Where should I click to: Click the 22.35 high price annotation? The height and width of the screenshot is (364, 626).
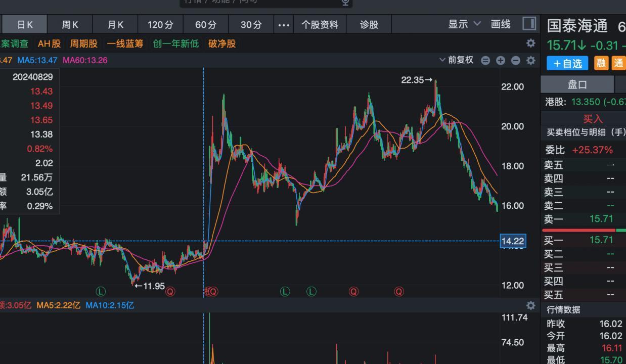pos(417,80)
